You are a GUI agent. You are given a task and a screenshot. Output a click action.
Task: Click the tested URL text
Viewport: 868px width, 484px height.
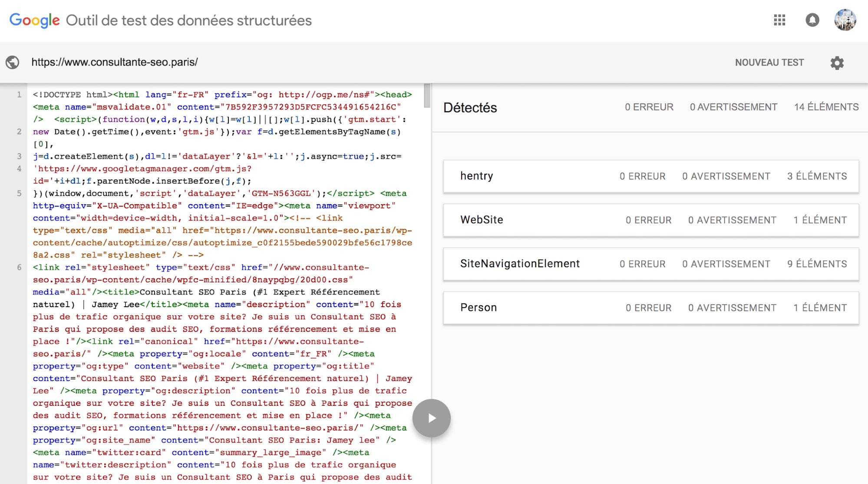point(115,63)
